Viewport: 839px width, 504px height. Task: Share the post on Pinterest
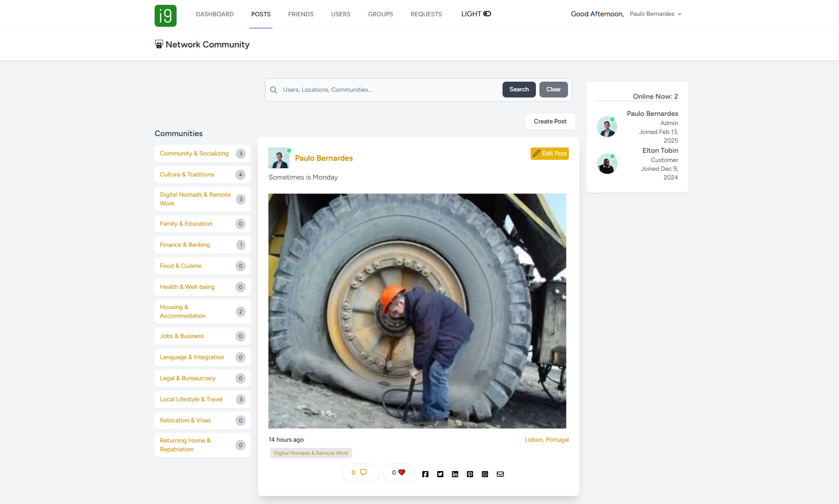point(470,474)
